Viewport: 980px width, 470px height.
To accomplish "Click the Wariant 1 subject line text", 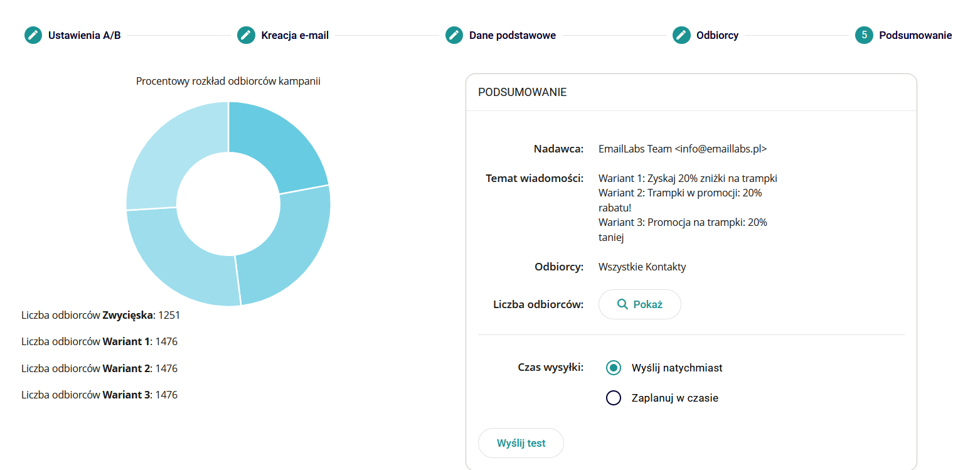I will (x=688, y=178).
